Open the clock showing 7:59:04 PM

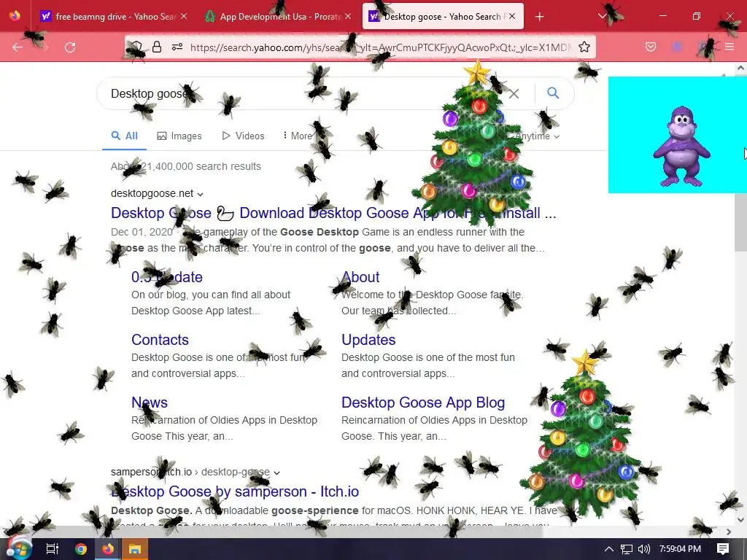coord(680,549)
